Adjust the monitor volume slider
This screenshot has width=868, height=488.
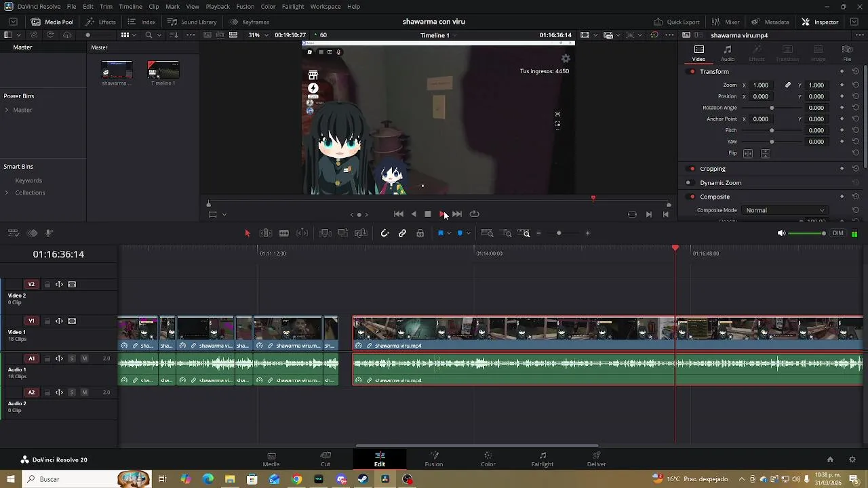pyautogui.click(x=808, y=233)
